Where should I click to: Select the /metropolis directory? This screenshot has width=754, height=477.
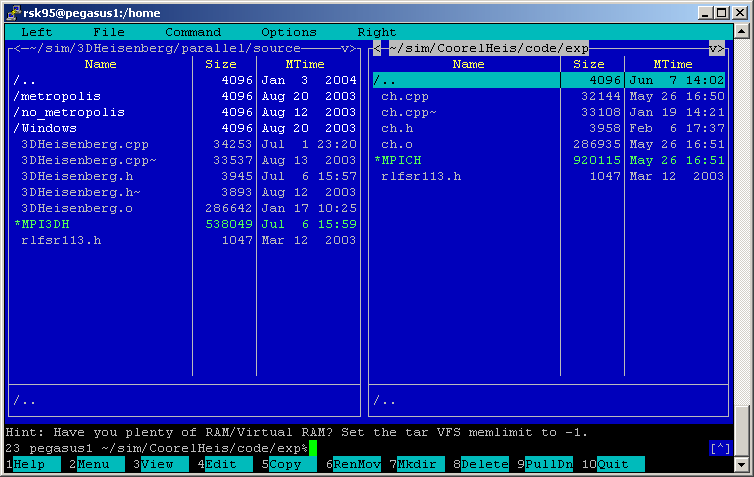[56, 97]
